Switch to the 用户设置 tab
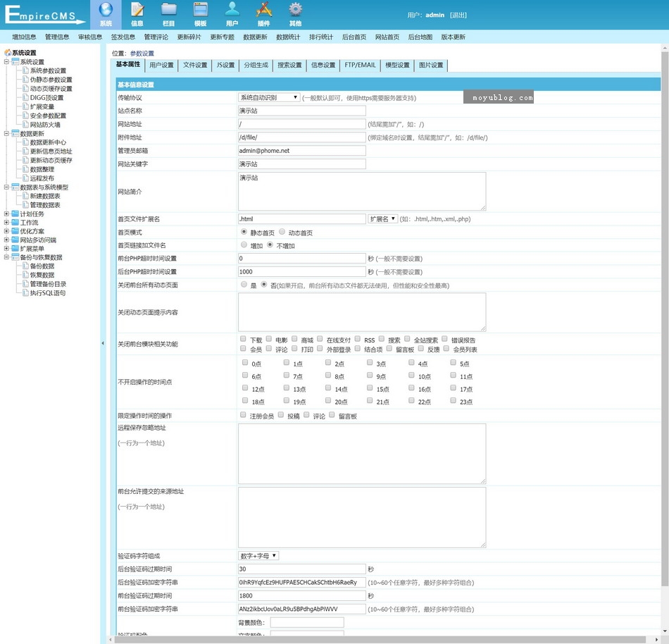Viewport: 669px width, 644px height. click(x=162, y=66)
